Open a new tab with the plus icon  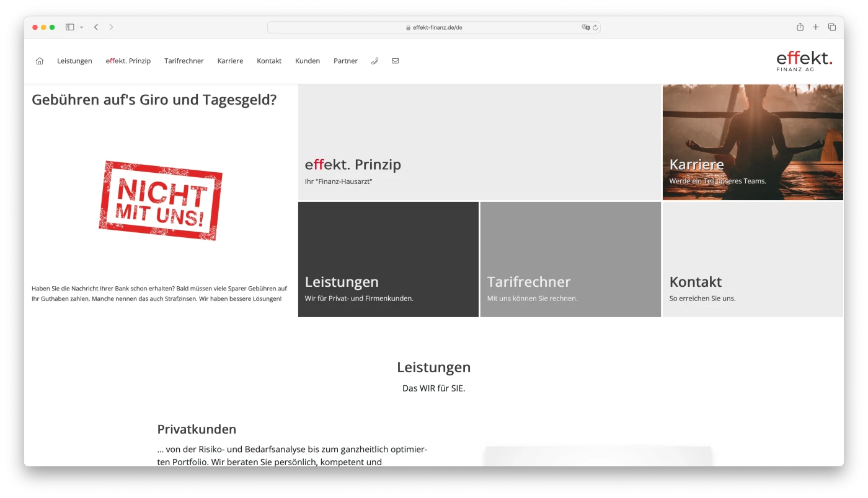point(815,27)
